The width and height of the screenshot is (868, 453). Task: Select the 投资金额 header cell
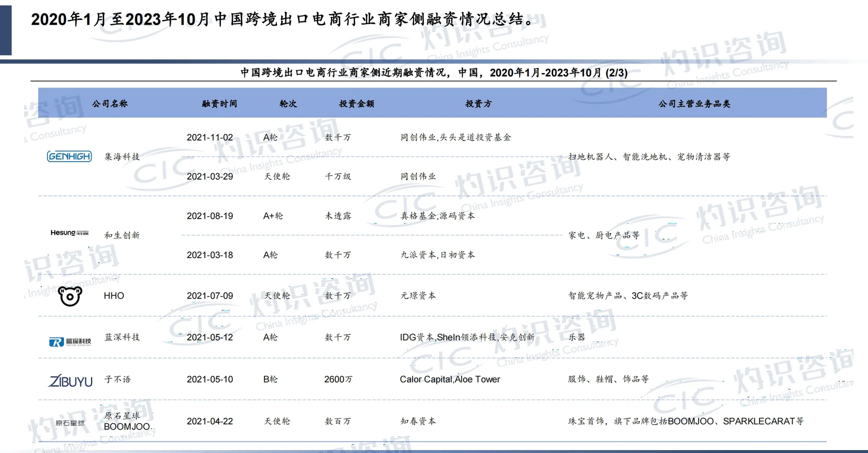coord(356,104)
